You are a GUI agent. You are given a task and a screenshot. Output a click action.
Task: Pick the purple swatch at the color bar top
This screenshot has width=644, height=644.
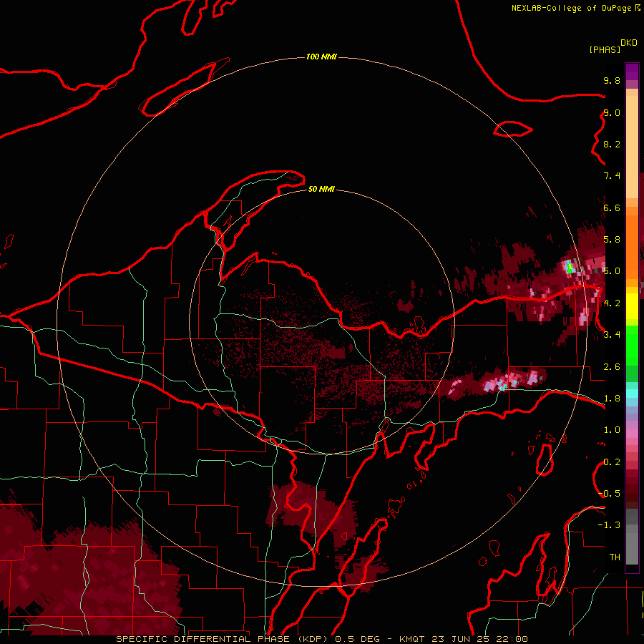click(632, 72)
